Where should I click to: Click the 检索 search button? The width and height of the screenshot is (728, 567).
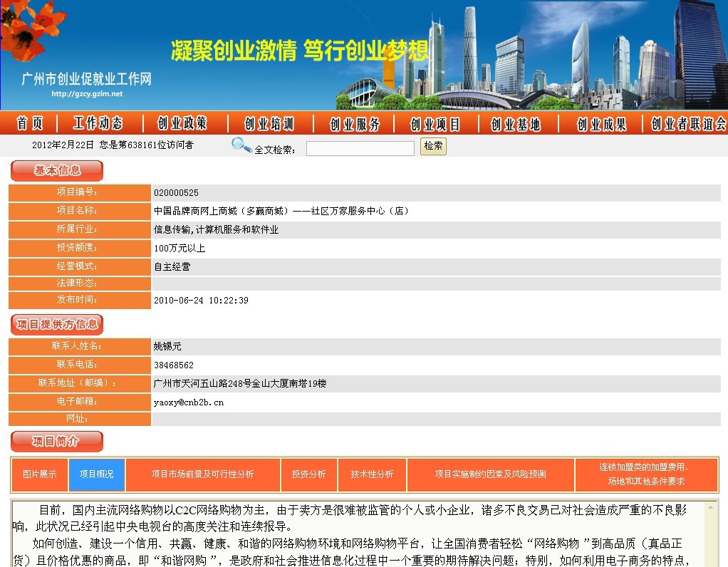pyautogui.click(x=433, y=147)
